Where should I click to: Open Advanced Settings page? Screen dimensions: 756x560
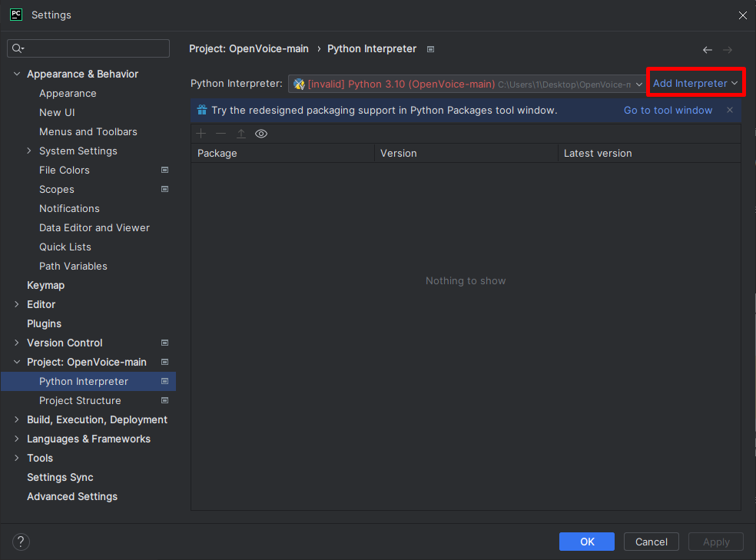click(x=72, y=496)
